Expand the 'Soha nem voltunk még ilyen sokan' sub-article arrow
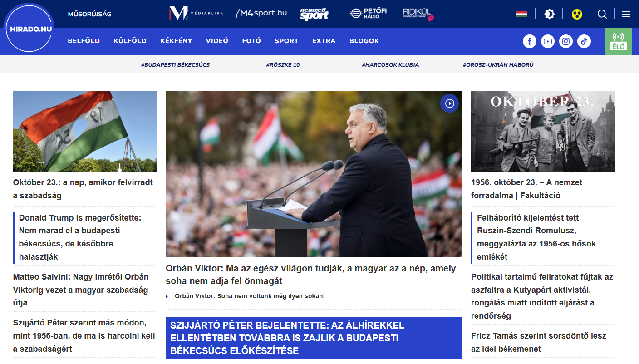 [x=167, y=296]
